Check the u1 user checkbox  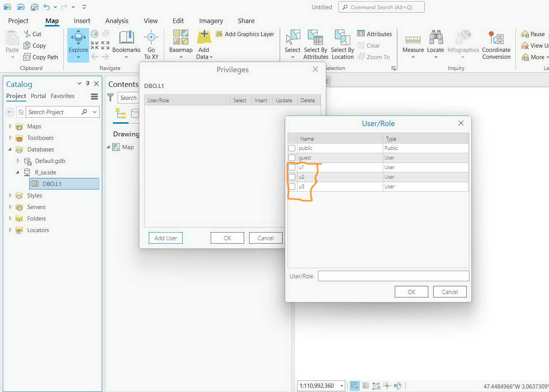(x=292, y=167)
